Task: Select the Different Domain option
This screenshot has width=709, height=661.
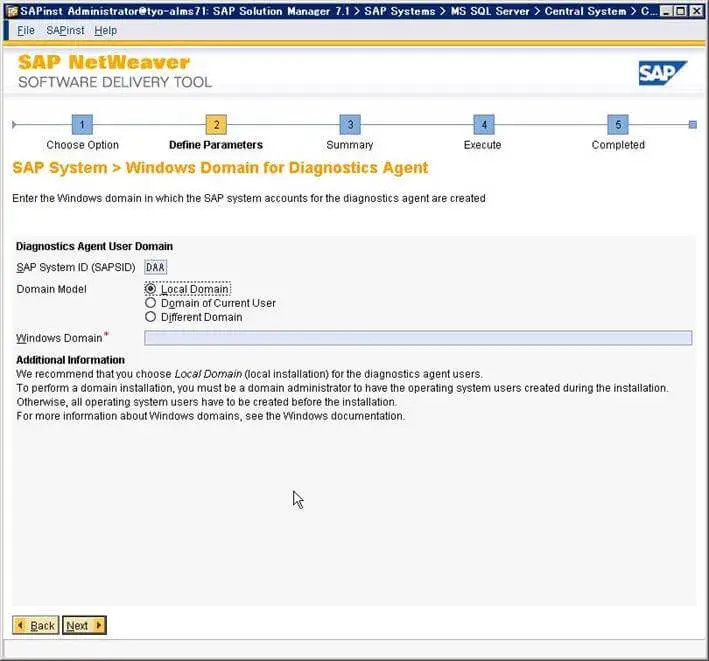Action: click(151, 316)
